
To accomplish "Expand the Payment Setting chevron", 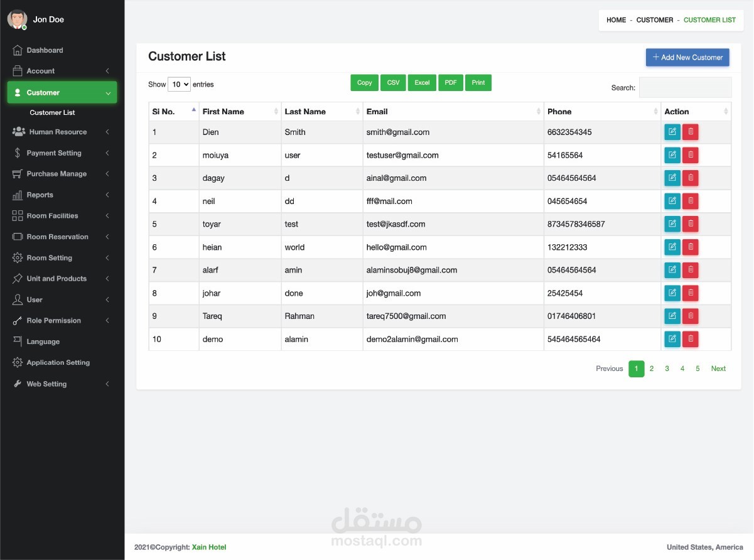I will 107,153.
